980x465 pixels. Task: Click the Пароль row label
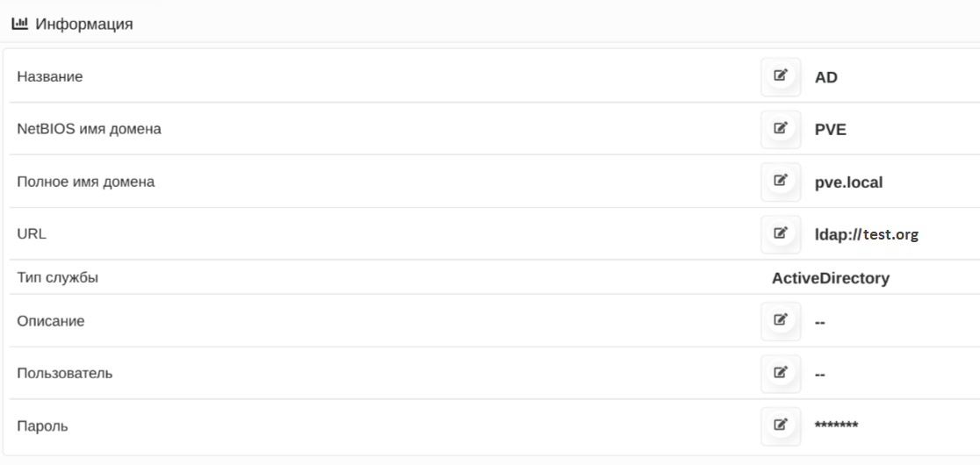pyautogui.click(x=42, y=426)
